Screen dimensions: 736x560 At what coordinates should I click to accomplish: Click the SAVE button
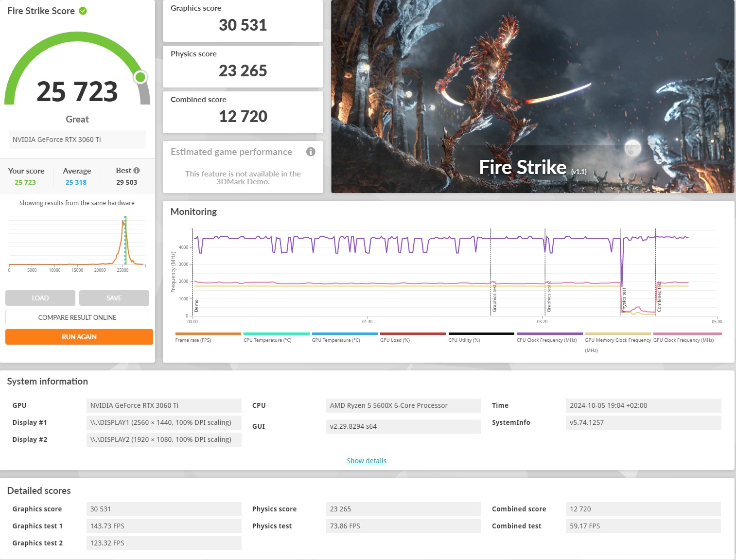(x=114, y=298)
